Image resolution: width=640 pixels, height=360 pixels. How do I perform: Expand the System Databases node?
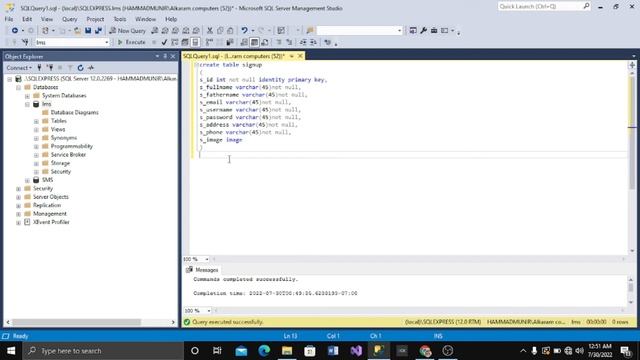[27, 96]
